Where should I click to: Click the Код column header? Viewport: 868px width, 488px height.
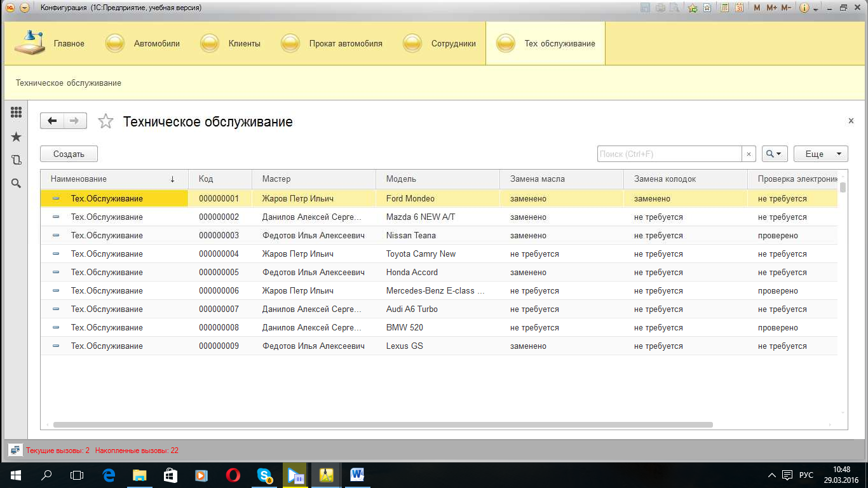pos(220,179)
